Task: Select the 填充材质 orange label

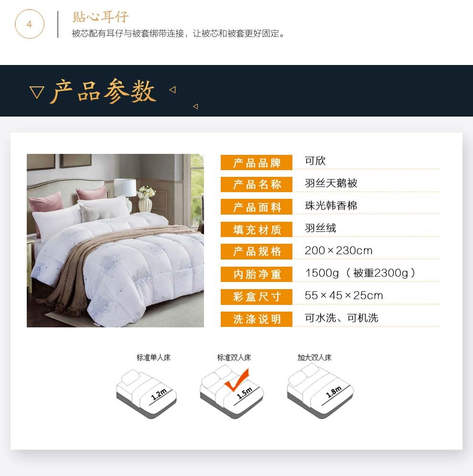Action: (257, 229)
